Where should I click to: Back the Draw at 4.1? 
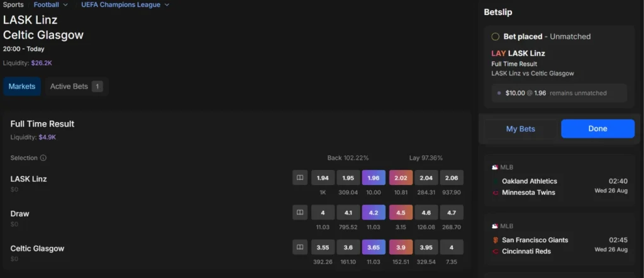pyautogui.click(x=348, y=213)
